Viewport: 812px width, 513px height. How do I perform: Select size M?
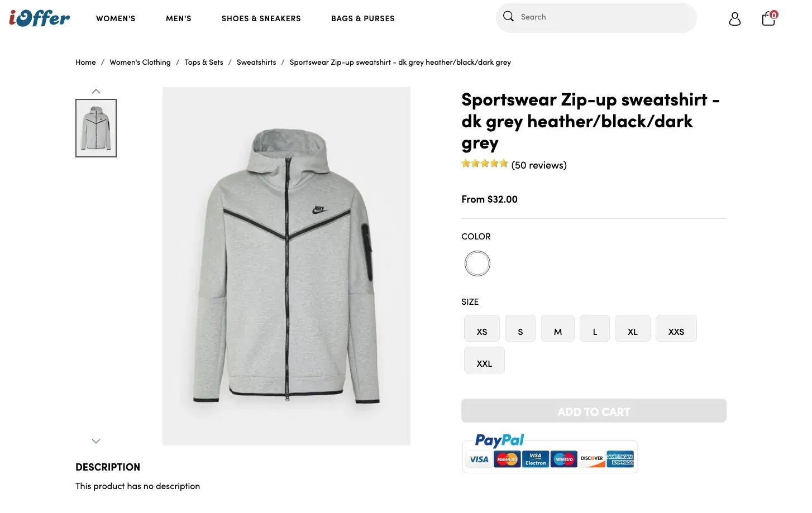pyautogui.click(x=557, y=329)
